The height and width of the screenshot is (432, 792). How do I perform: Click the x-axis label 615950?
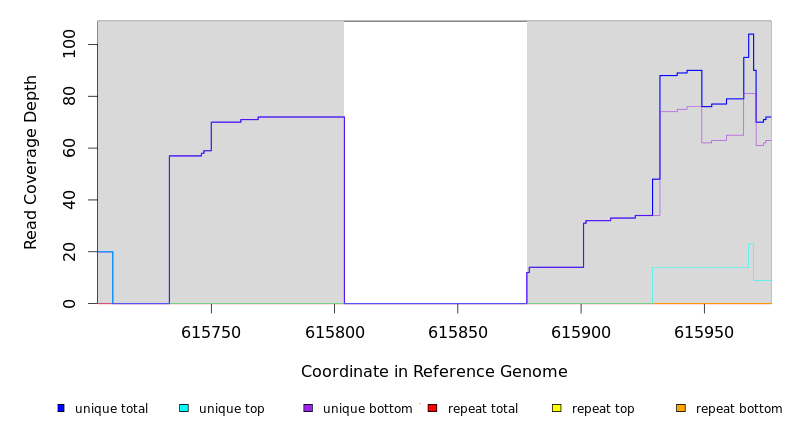pos(704,331)
